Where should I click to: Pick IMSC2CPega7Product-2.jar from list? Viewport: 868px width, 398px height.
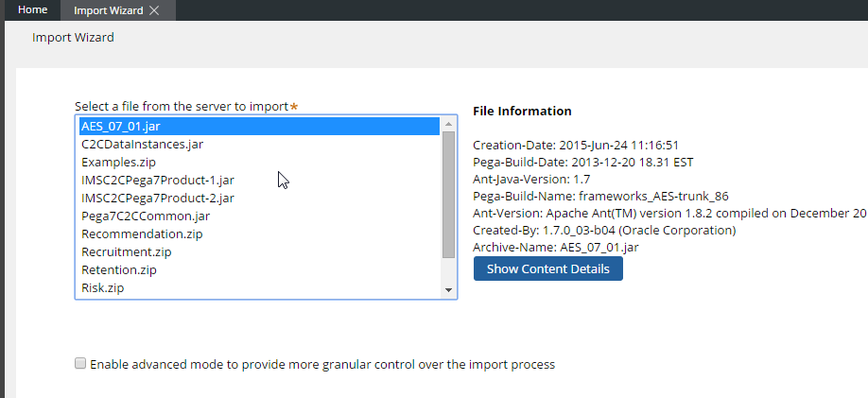click(158, 199)
